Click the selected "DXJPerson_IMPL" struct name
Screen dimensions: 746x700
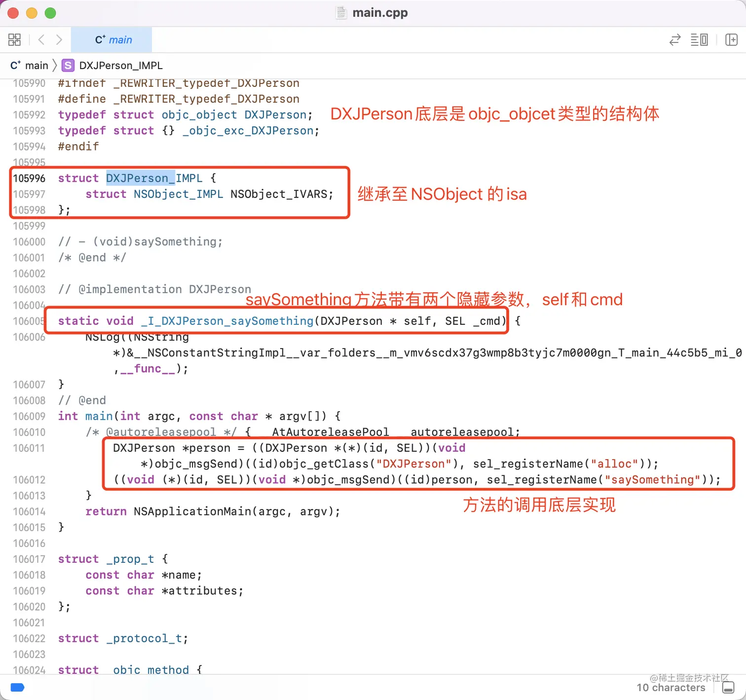[154, 178]
